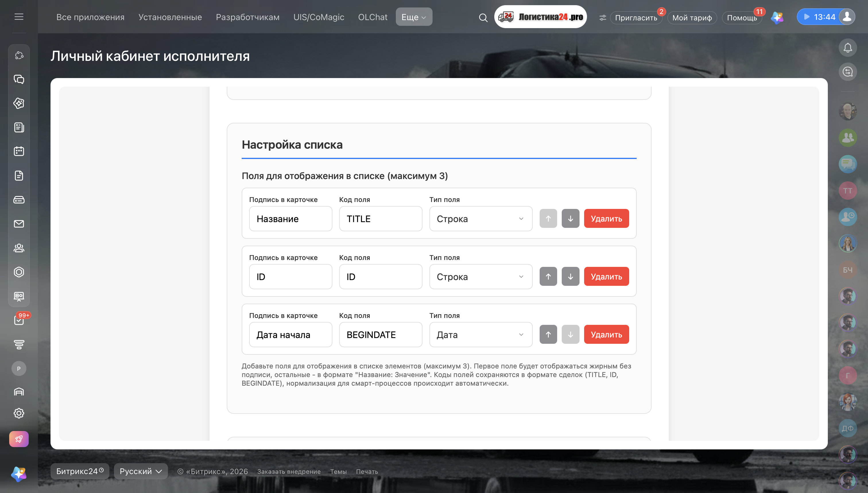Open the messenger chat icon in sidebar
This screenshot has height=493, width=868.
[x=19, y=79]
